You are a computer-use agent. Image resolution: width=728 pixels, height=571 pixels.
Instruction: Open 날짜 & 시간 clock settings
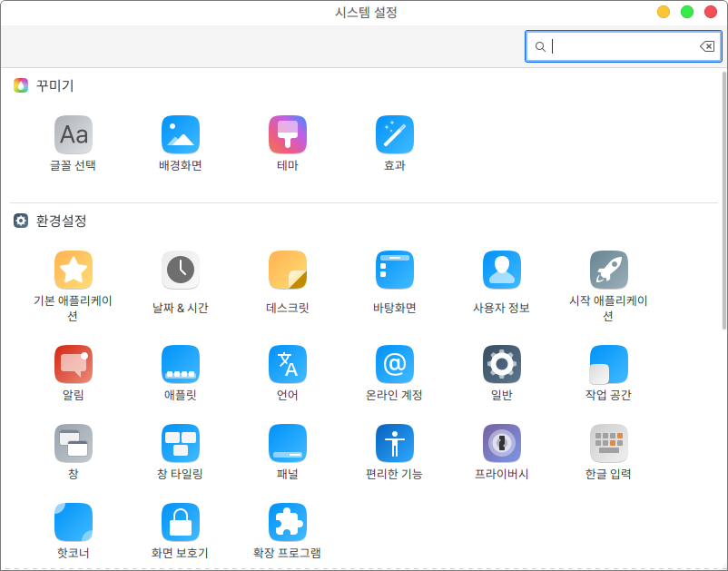pyautogui.click(x=180, y=270)
